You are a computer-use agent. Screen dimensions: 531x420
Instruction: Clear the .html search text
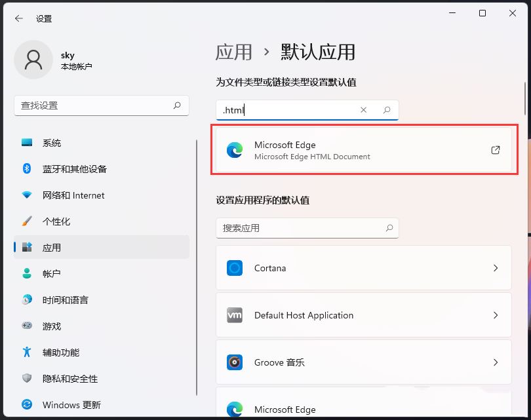(364, 110)
